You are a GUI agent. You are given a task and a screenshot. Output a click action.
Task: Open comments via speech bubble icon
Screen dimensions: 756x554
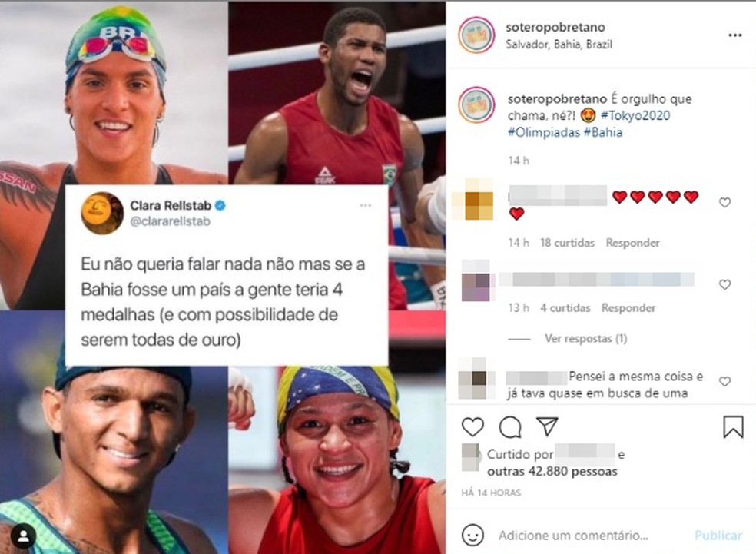pos(510,426)
